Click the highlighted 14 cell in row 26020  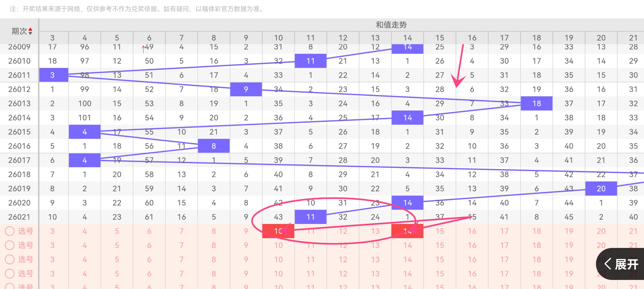click(407, 203)
